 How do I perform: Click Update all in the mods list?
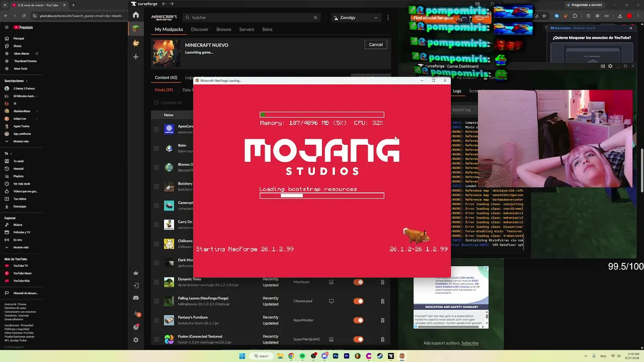(x=168, y=103)
